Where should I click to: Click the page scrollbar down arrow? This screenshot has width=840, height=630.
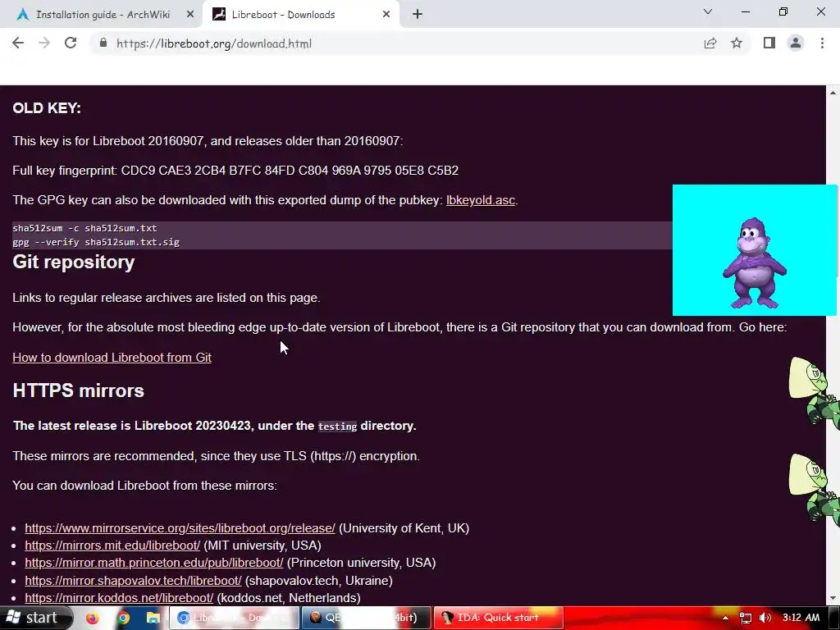833,598
